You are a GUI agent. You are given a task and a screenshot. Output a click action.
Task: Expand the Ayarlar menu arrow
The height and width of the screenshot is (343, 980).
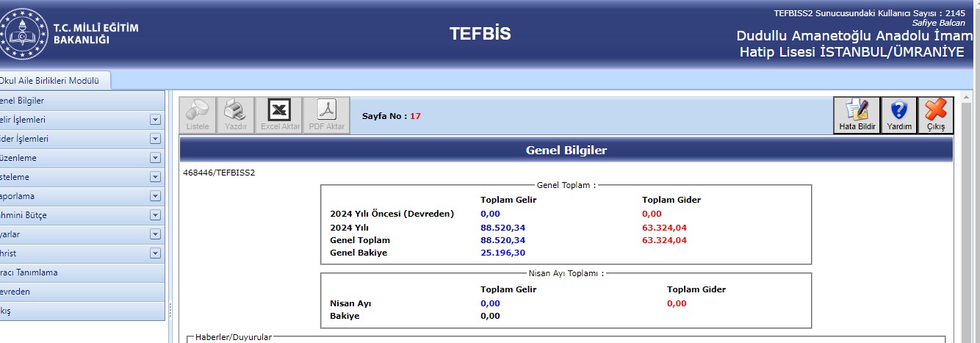(x=155, y=234)
